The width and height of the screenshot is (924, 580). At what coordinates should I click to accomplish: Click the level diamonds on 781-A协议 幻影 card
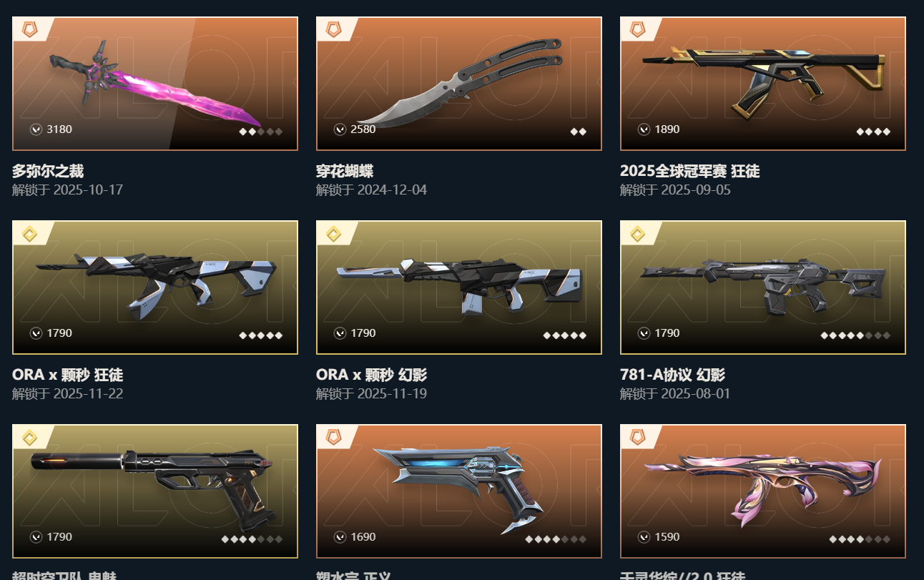[x=855, y=335]
